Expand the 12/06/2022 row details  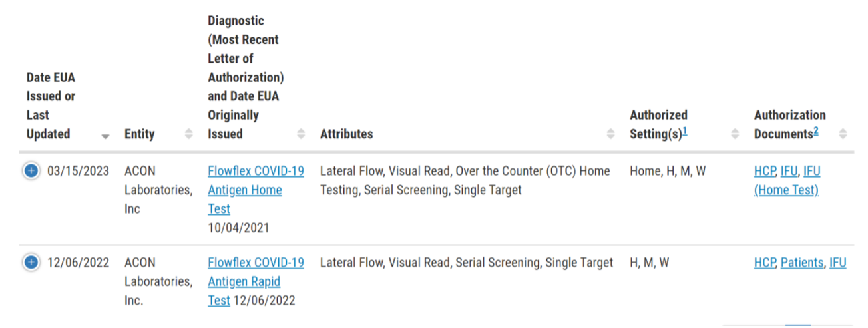(x=31, y=263)
